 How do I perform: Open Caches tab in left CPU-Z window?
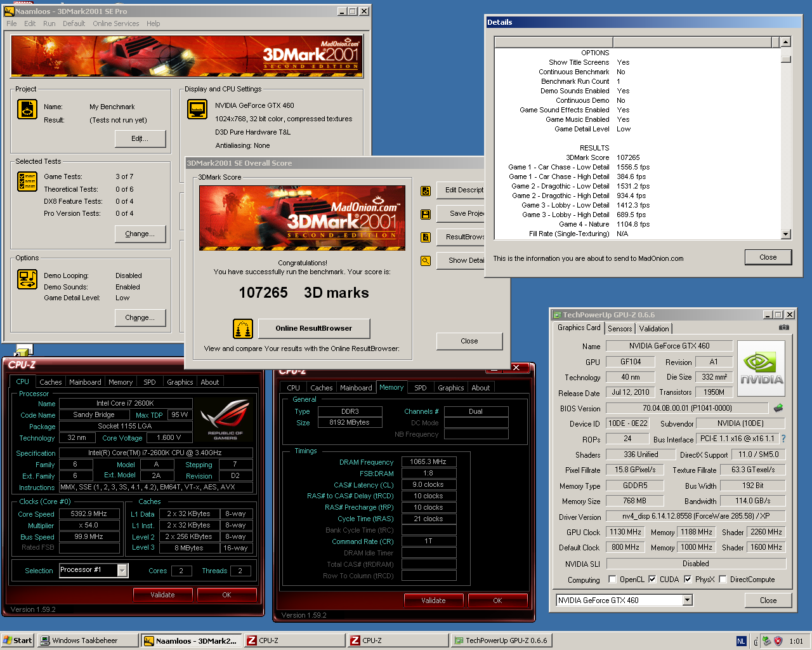pyautogui.click(x=51, y=382)
